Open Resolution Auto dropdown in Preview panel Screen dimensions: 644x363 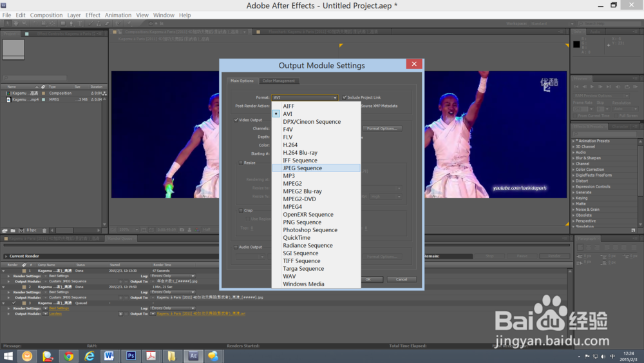(625, 109)
